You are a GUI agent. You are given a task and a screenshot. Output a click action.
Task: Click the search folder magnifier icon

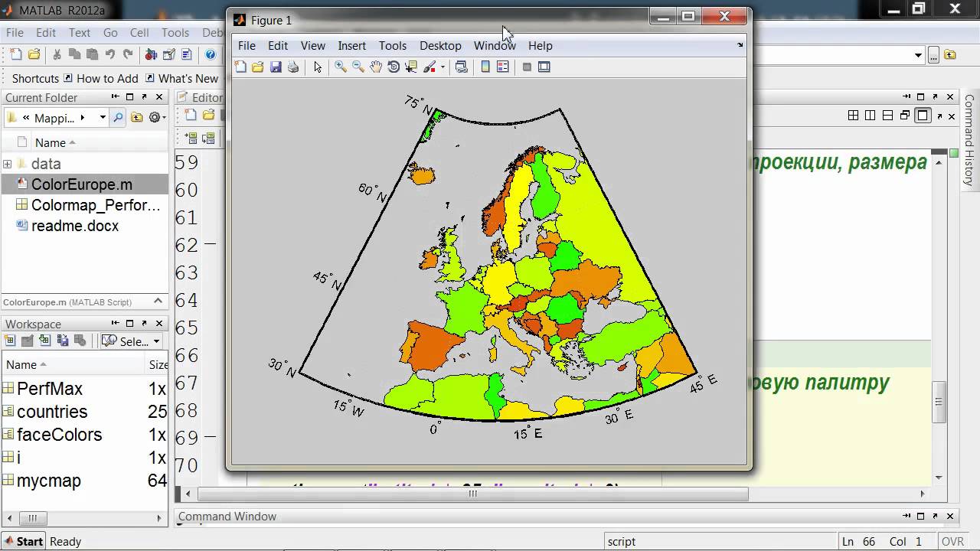[118, 118]
